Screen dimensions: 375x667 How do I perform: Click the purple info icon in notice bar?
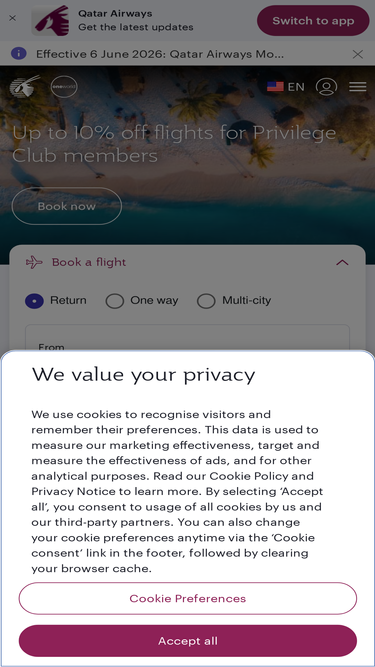coord(19,54)
